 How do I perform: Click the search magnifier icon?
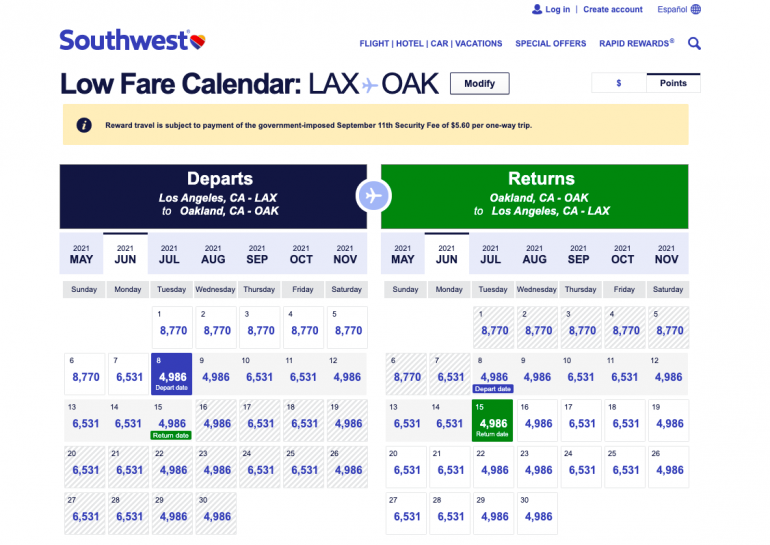click(694, 44)
